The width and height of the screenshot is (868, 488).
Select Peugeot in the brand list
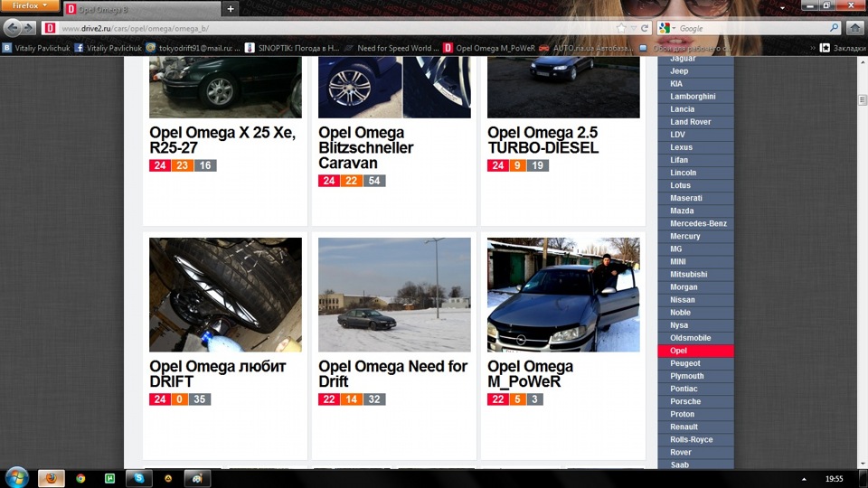(x=696, y=363)
